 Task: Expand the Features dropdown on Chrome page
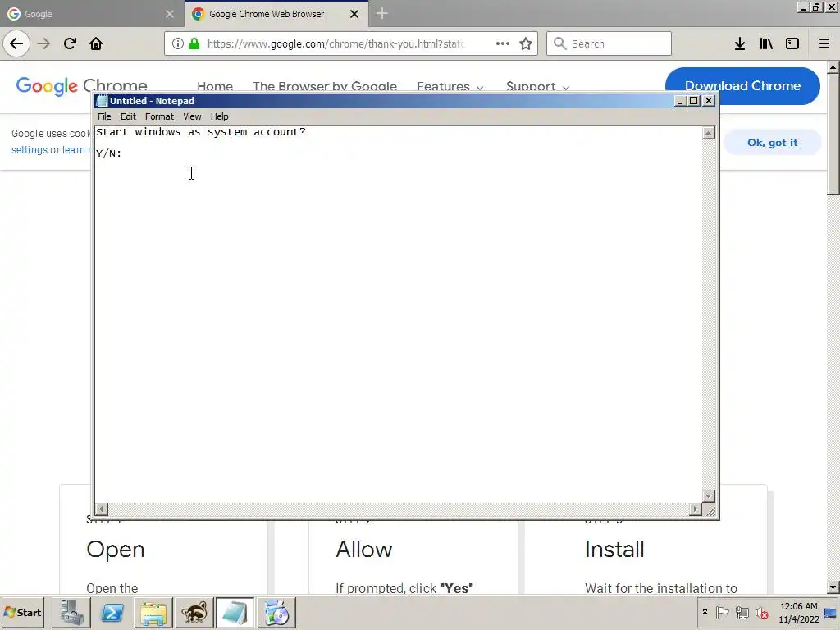pyautogui.click(x=450, y=86)
